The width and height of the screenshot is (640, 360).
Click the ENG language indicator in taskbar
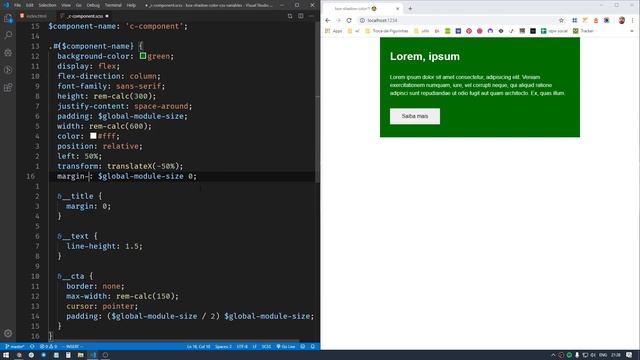click(603, 355)
